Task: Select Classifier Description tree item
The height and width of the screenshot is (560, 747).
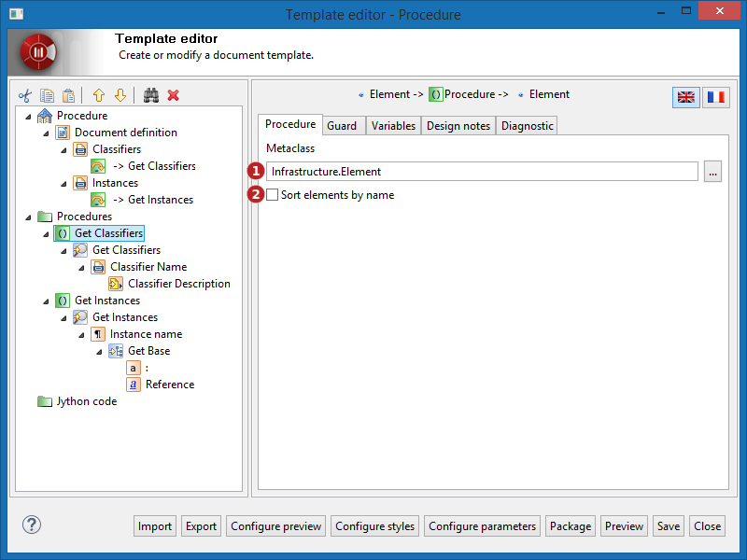Action: coord(178,284)
